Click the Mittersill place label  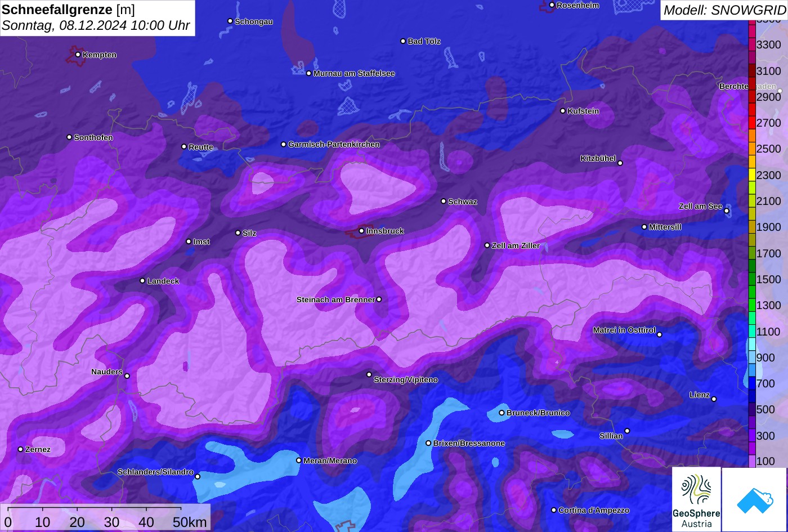point(665,227)
